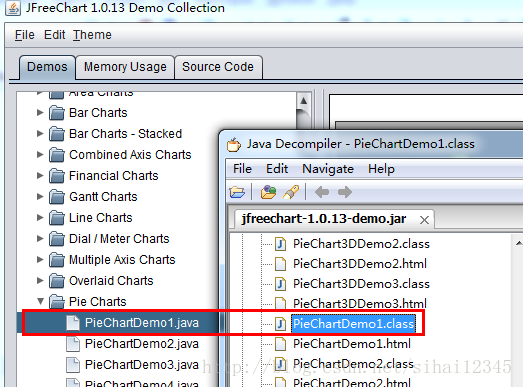The height and width of the screenshot is (387, 523).
Task: Click the JFreeChart window Java title icon
Action: coord(13,8)
